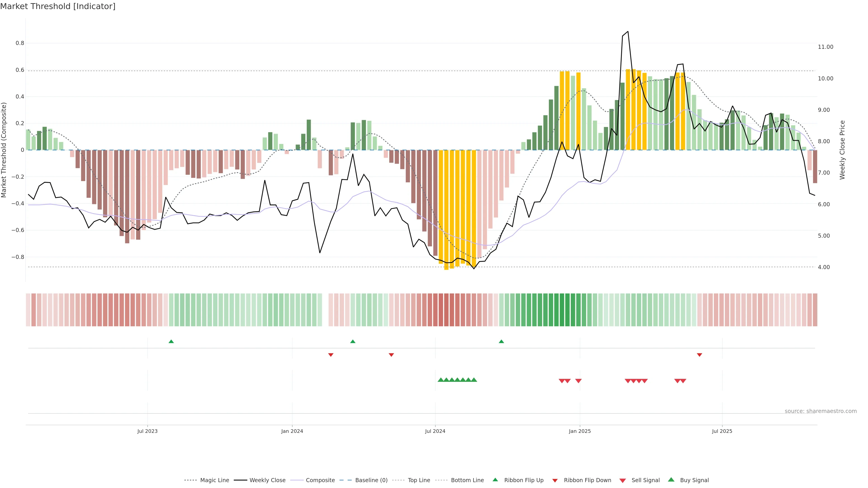Click the lone sell signal marker at Jan 2025
Viewport: 868px width, 488px height.
coord(578,381)
